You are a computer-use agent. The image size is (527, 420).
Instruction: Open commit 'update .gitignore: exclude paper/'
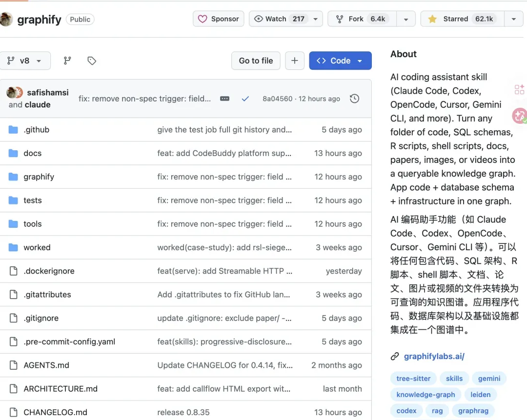(x=224, y=318)
